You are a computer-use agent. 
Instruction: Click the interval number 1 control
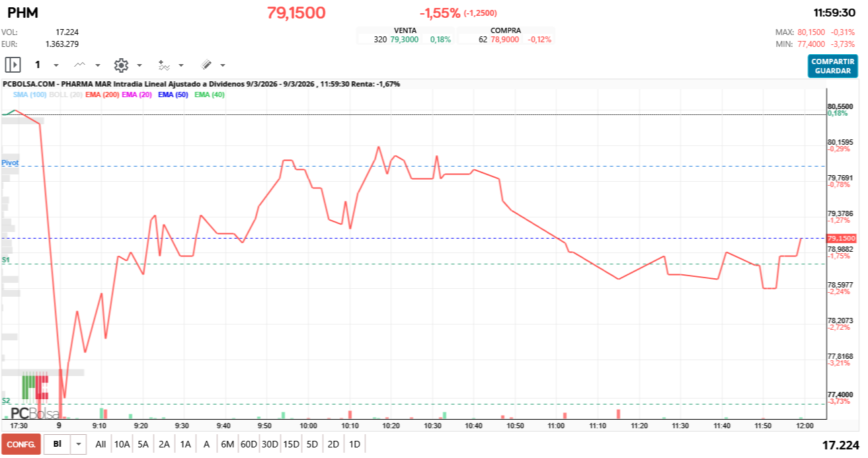pos(38,64)
